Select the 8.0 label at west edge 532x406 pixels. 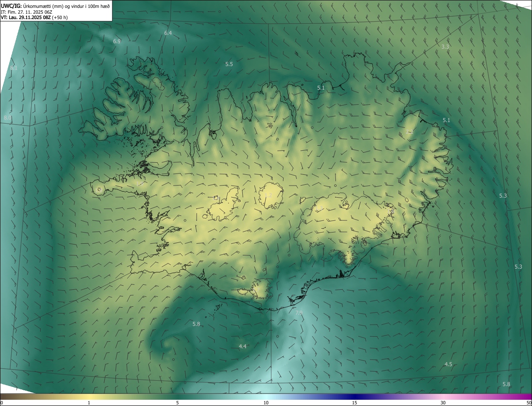click(7, 118)
